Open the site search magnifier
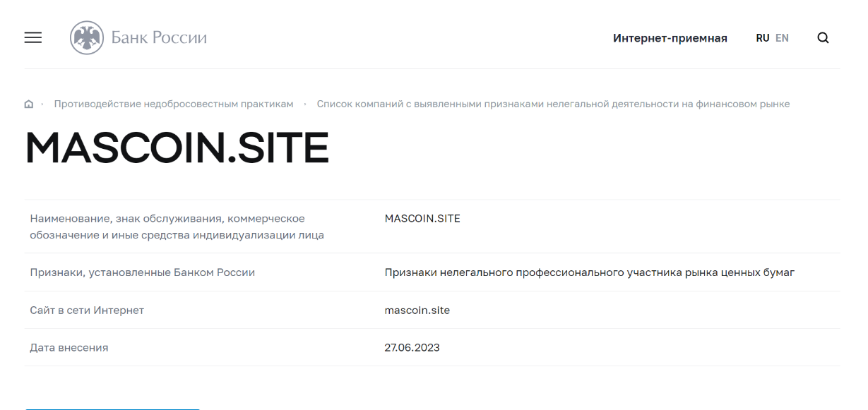Image resolution: width=868 pixels, height=410 pixels. click(x=823, y=37)
